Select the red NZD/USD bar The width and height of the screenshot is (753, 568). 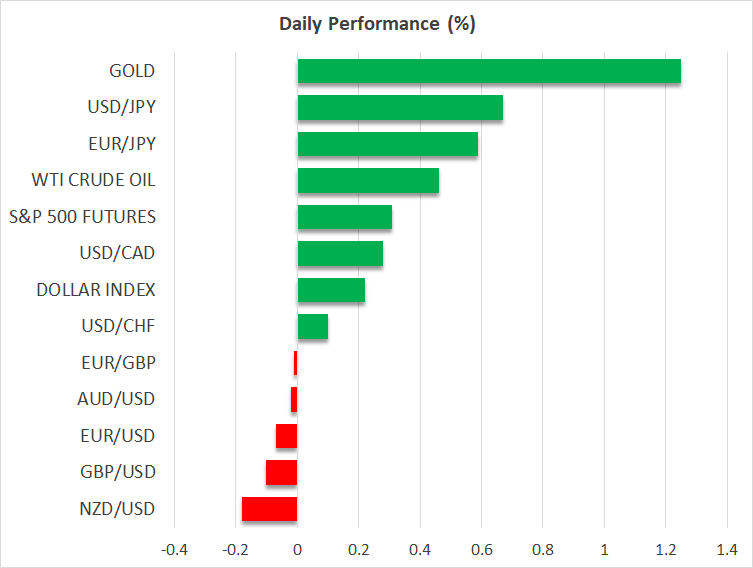(x=270, y=509)
